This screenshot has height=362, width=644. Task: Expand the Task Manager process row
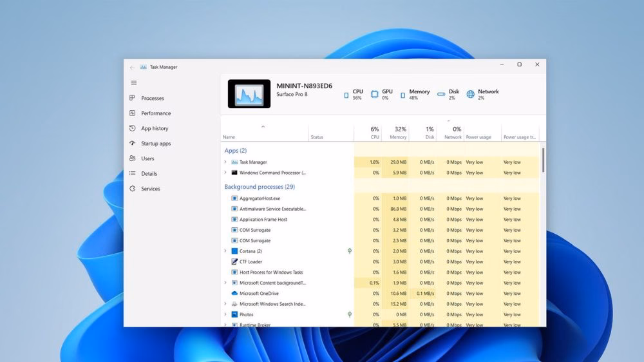225,162
